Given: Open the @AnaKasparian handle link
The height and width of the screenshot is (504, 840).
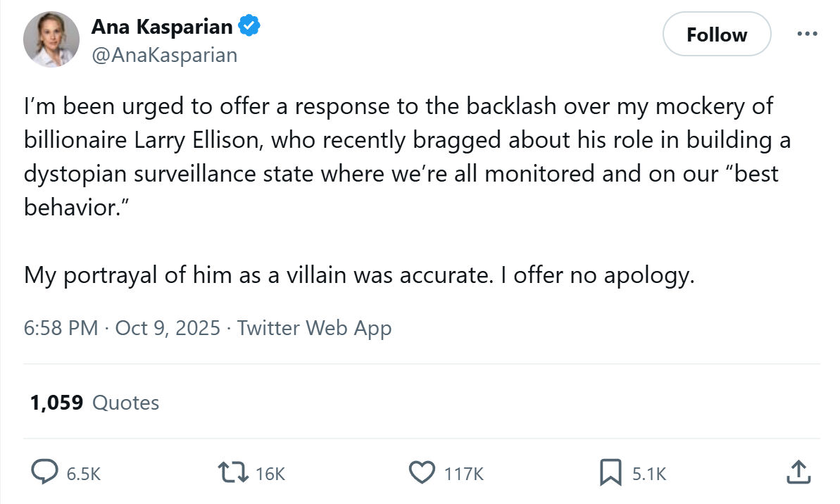Looking at the screenshot, I should pos(165,55).
